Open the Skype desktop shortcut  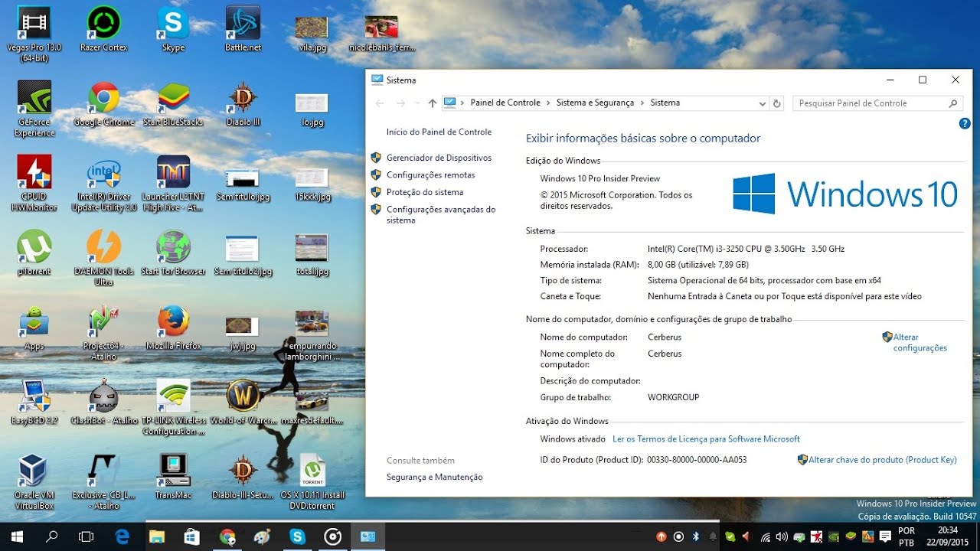point(173,29)
